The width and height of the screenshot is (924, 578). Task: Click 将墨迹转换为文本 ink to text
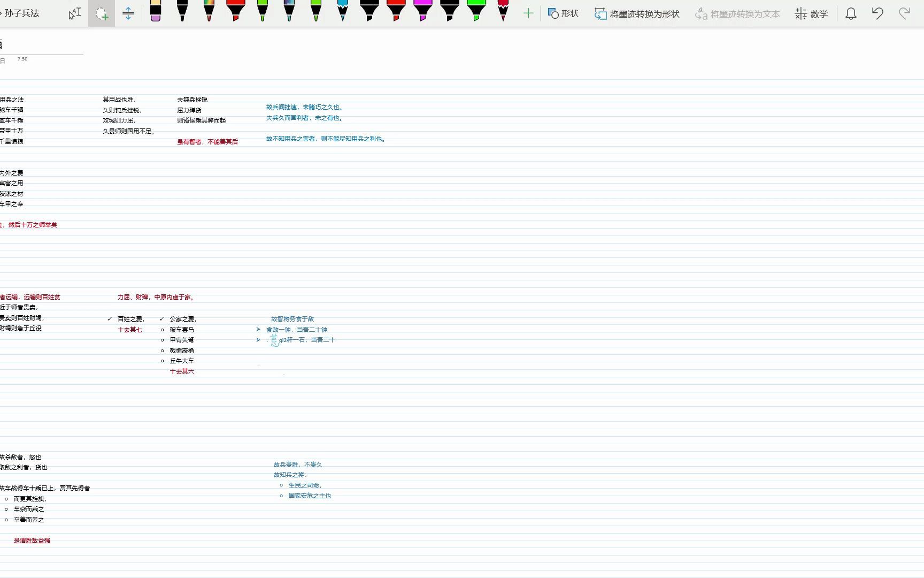pyautogui.click(x=737, y=14)
